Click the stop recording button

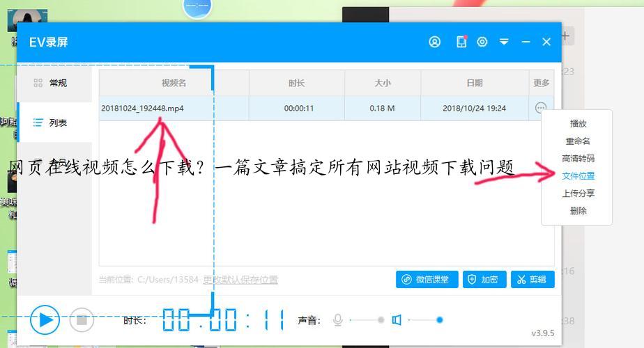(x=82, y=319)
